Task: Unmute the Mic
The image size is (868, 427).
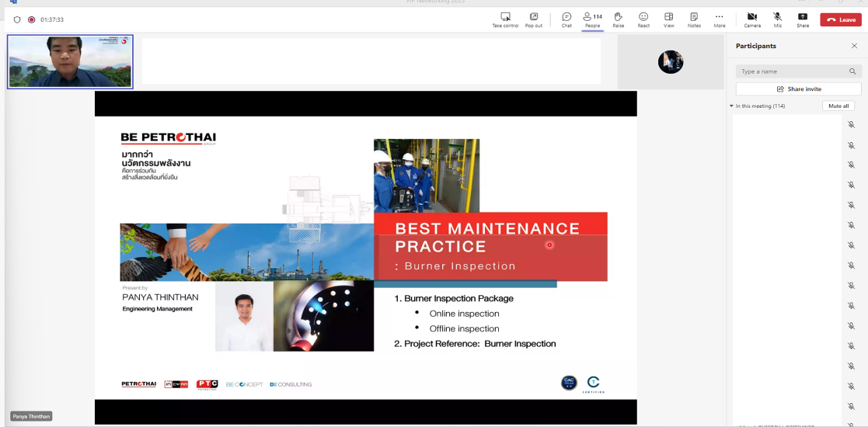Action: (778, 20)
